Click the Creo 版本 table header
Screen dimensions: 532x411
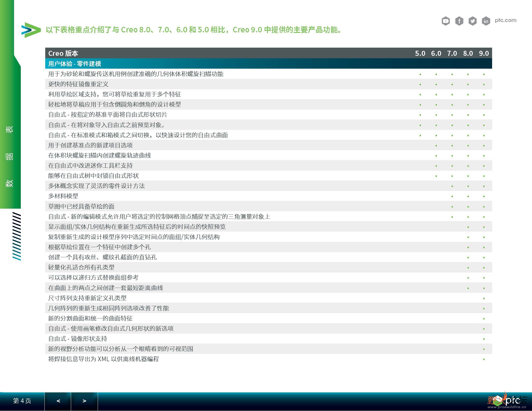pos(63,53)
